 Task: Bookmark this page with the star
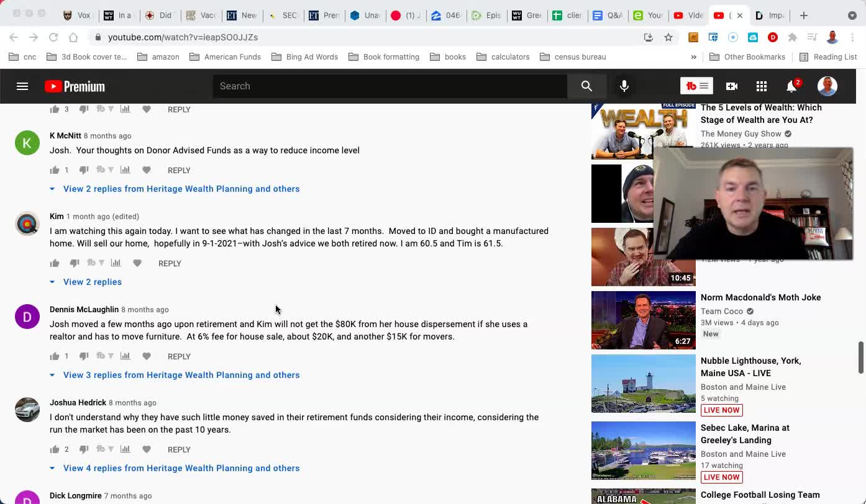668,37
